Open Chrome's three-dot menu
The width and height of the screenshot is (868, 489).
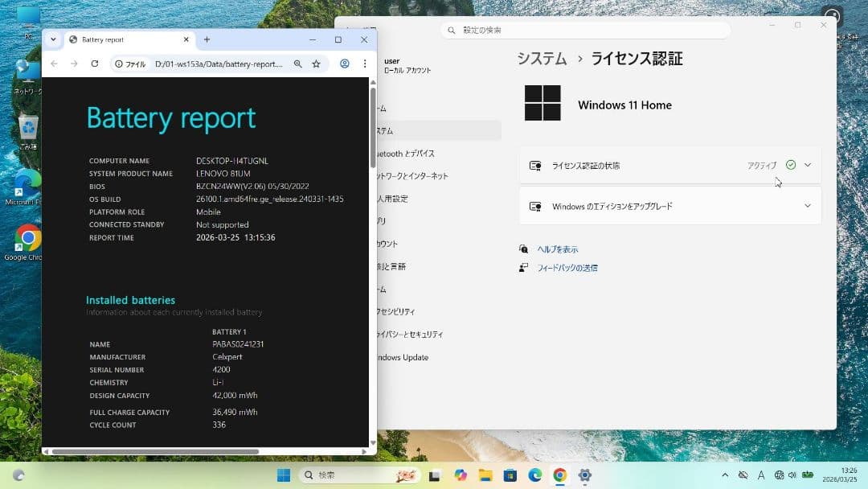(x=365, y=62)
